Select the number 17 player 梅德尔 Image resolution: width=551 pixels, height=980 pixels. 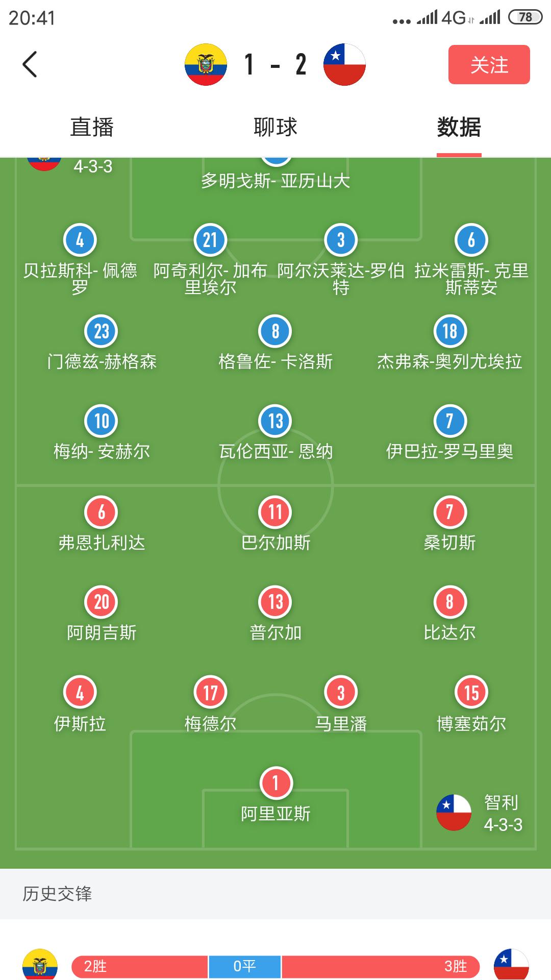click(210, 693)
